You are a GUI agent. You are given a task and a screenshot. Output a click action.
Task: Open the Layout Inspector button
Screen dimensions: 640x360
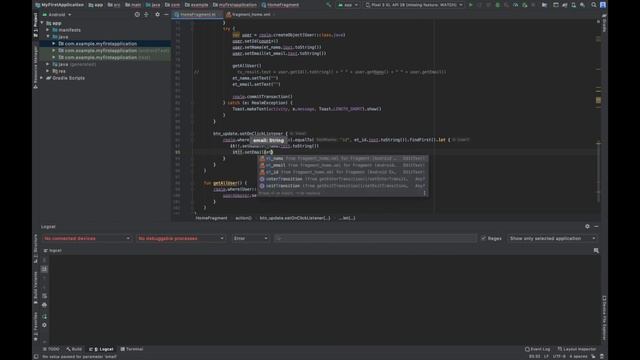click(576, 349)
